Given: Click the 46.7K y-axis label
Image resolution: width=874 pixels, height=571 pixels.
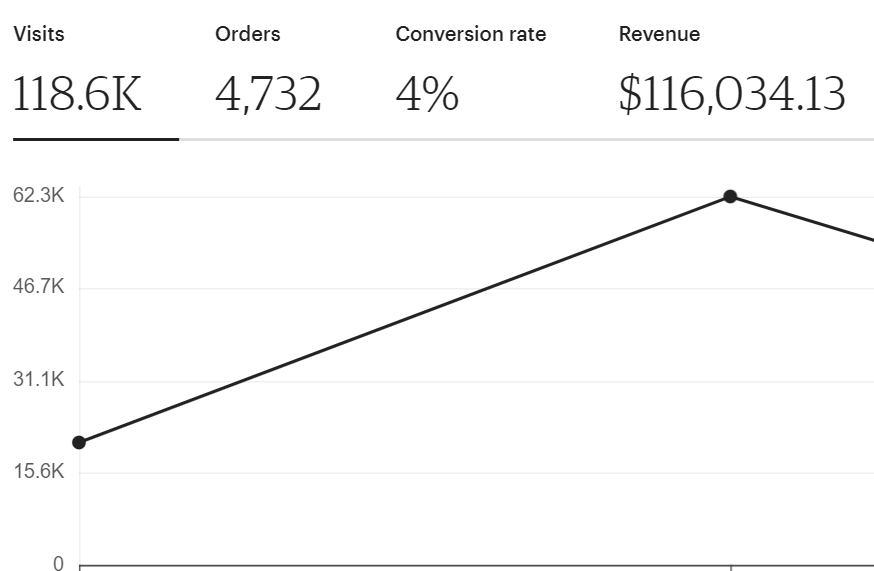Looking at the screenshot, I should (x=38, y=287).
